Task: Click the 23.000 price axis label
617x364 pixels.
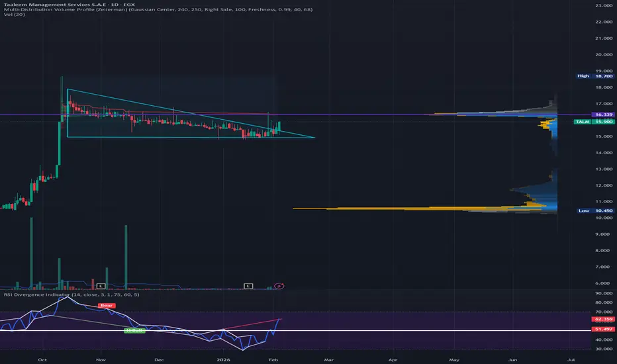Action: (604, 5)
